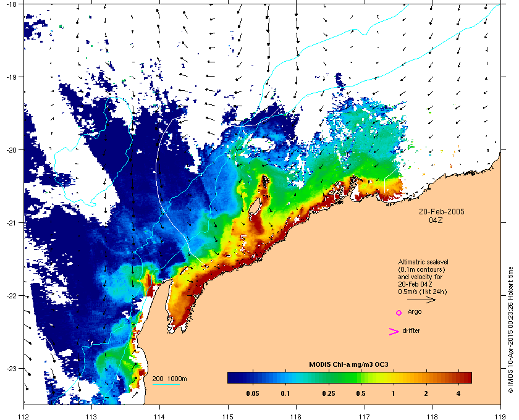Click the latitude axis label -18
519x420 pixels.
pos(11,4)
